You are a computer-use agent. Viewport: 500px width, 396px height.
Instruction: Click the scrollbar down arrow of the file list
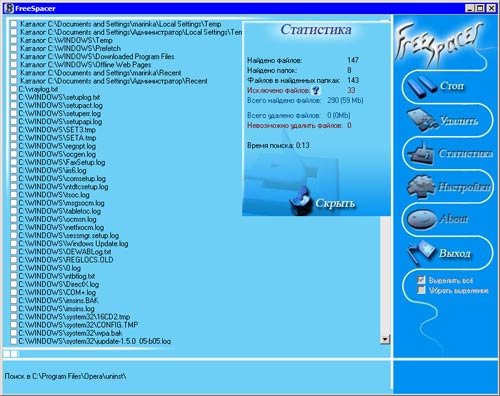[x=385, y=339]
